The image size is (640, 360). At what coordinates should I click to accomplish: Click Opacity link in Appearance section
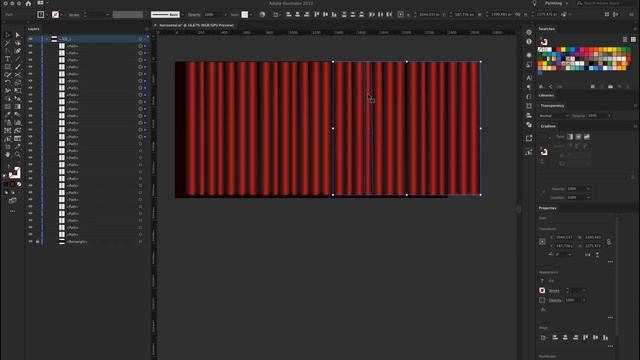pyautogui.click(x=555, y=300)
